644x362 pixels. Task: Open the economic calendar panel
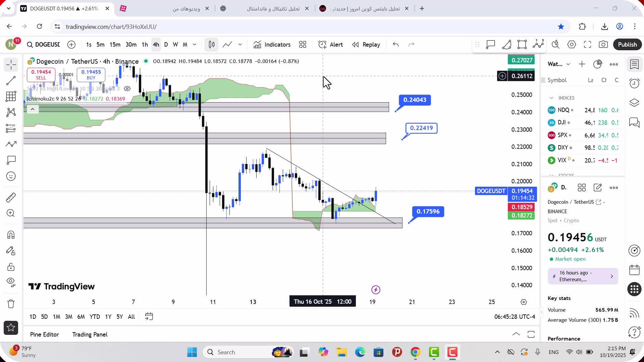coord(634,270)
